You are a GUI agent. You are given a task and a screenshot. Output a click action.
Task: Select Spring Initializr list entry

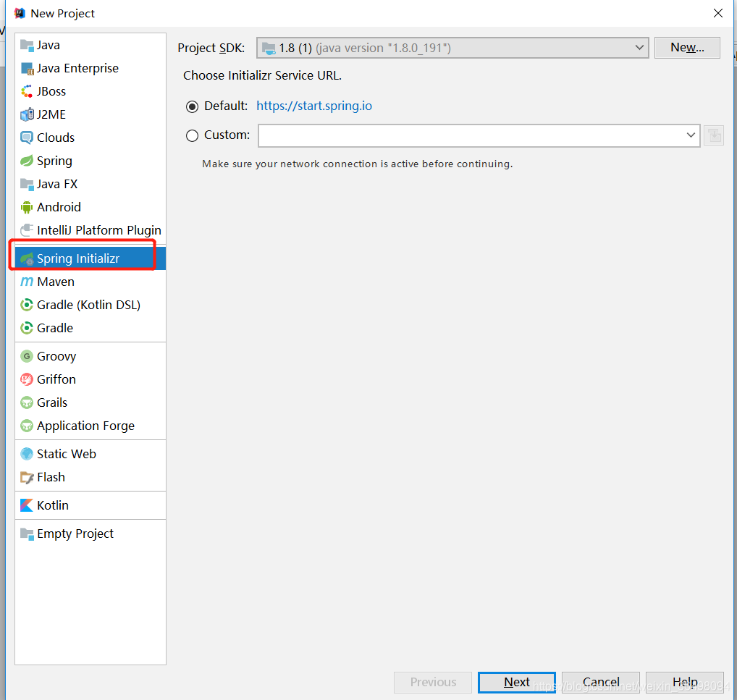click(90, 258)
